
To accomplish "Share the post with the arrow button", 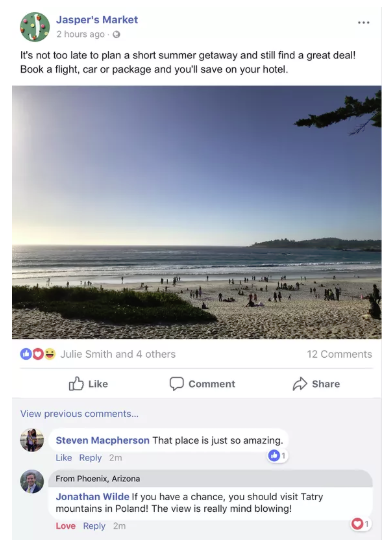I will 316,384.
